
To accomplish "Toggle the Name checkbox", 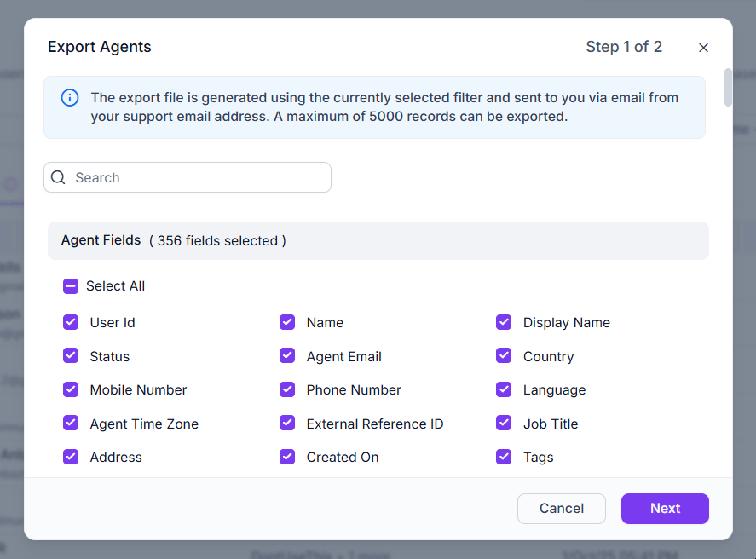I will (287, 322).
